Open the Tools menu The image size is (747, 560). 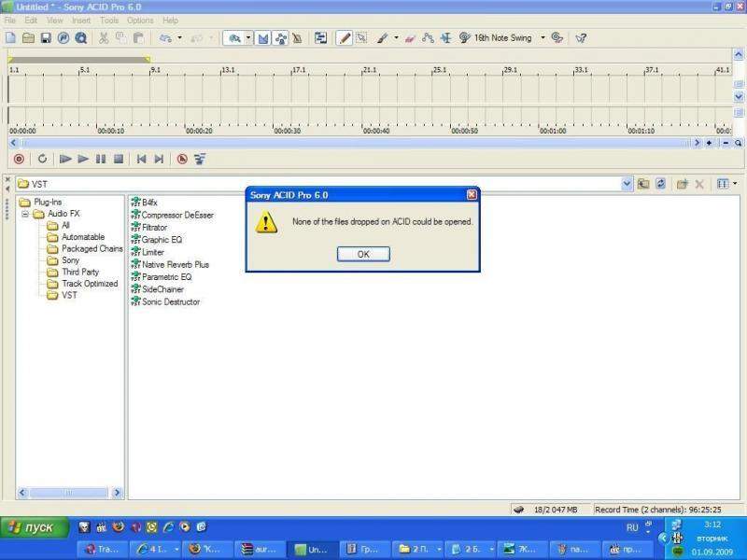tap(109, 21)
